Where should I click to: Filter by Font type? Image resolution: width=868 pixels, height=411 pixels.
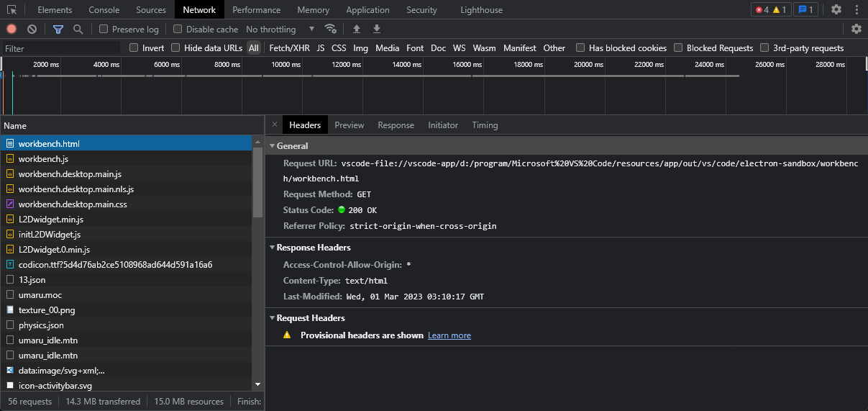[x=415, y=48]
